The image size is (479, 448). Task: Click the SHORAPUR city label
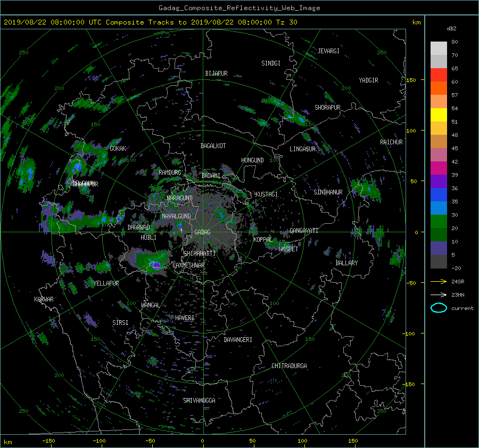(327, 108)
